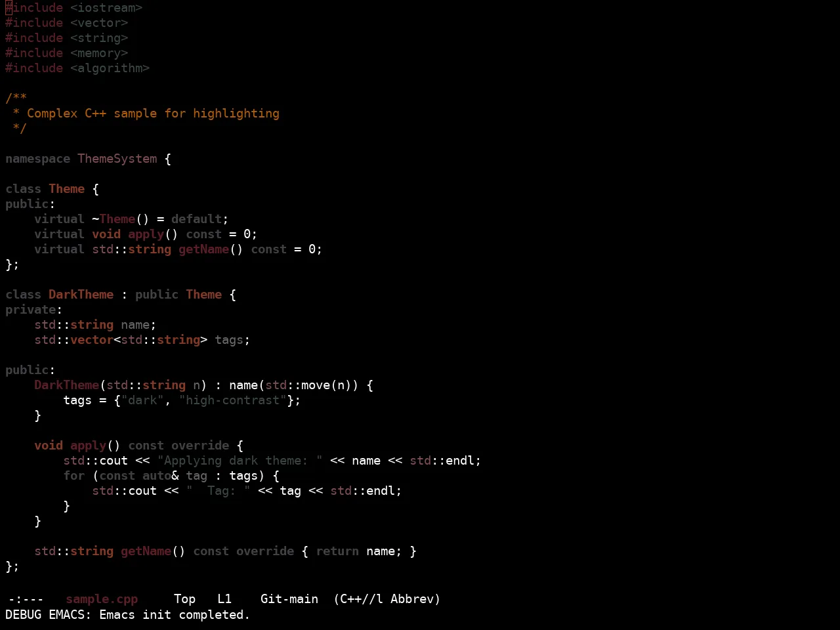Click the 'for' keyword in the loop line
840x630 pixels.
point(74,476)
